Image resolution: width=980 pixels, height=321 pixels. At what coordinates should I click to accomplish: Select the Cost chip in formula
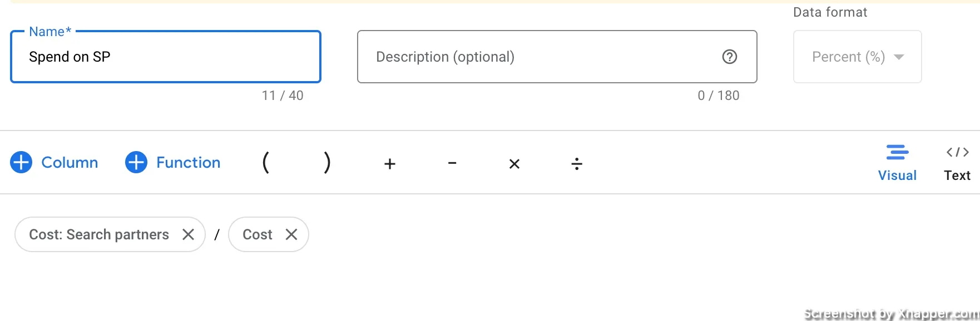[258, 234]
